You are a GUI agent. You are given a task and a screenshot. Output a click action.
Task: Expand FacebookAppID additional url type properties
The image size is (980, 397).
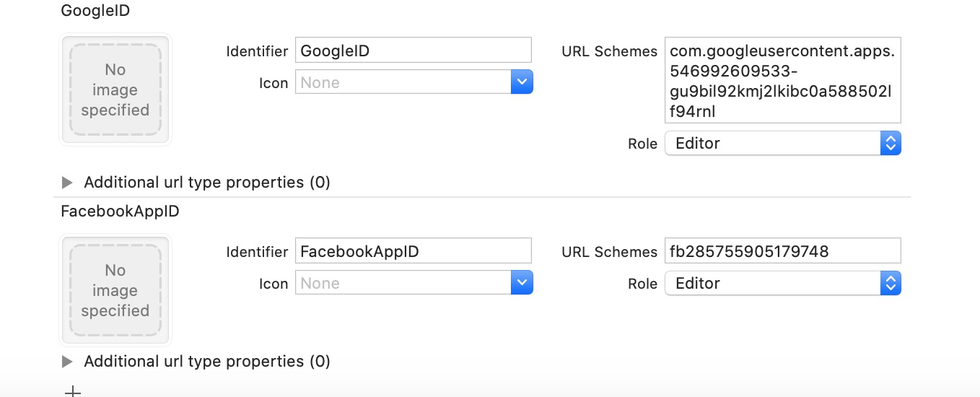68,361
